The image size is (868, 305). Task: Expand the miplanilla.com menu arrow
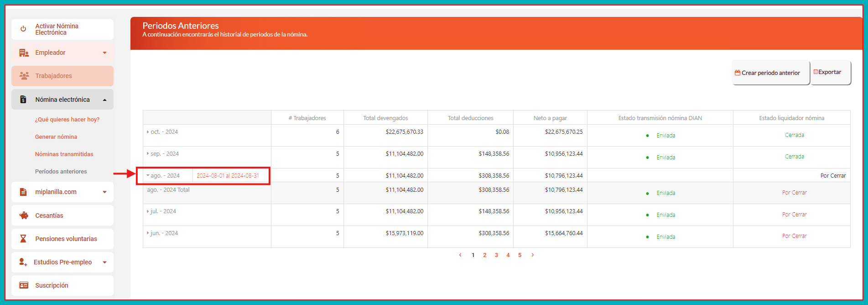[x=105, y=192]
